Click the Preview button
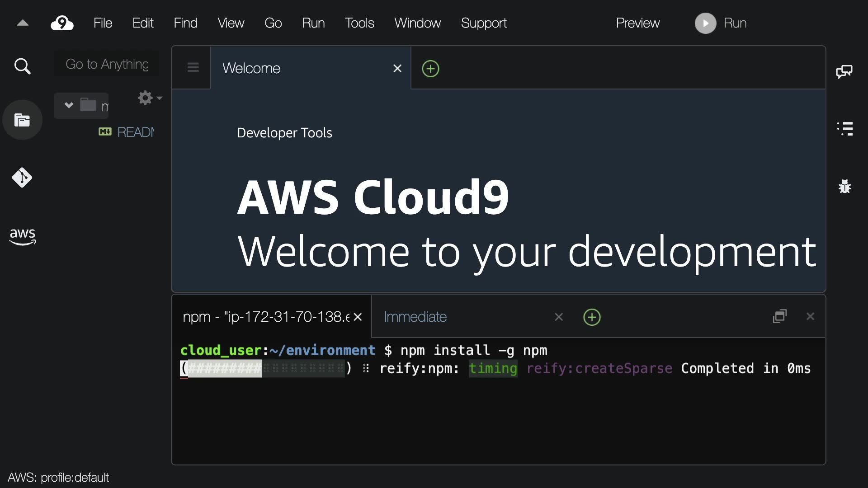Screen dimensions: 868x488 [637, 23]
